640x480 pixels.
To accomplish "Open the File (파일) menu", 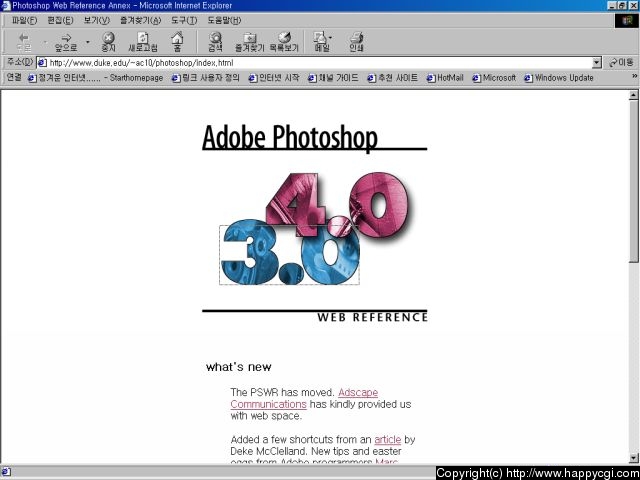I will [x=24, y=20].
